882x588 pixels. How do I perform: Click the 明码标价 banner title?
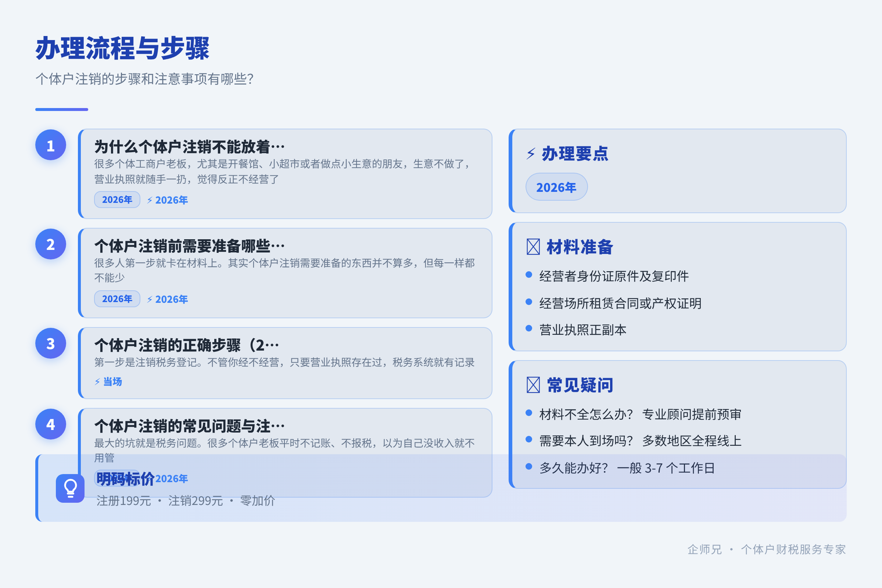click(125, 478)
